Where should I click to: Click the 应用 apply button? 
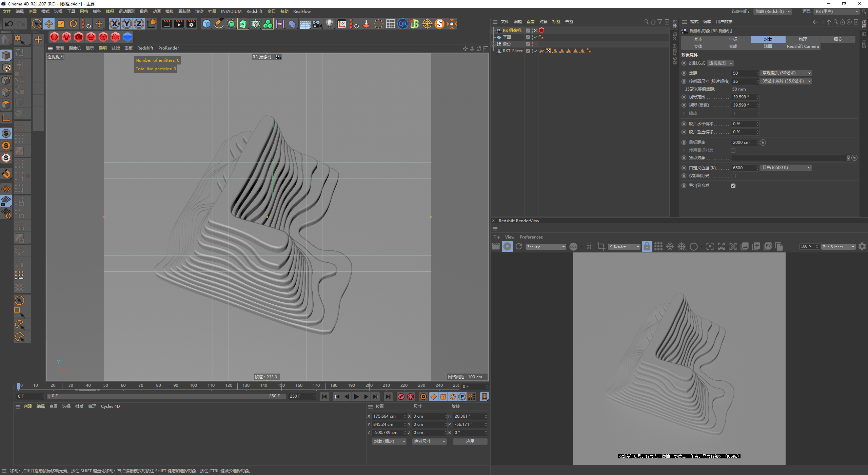coord(470,441)
